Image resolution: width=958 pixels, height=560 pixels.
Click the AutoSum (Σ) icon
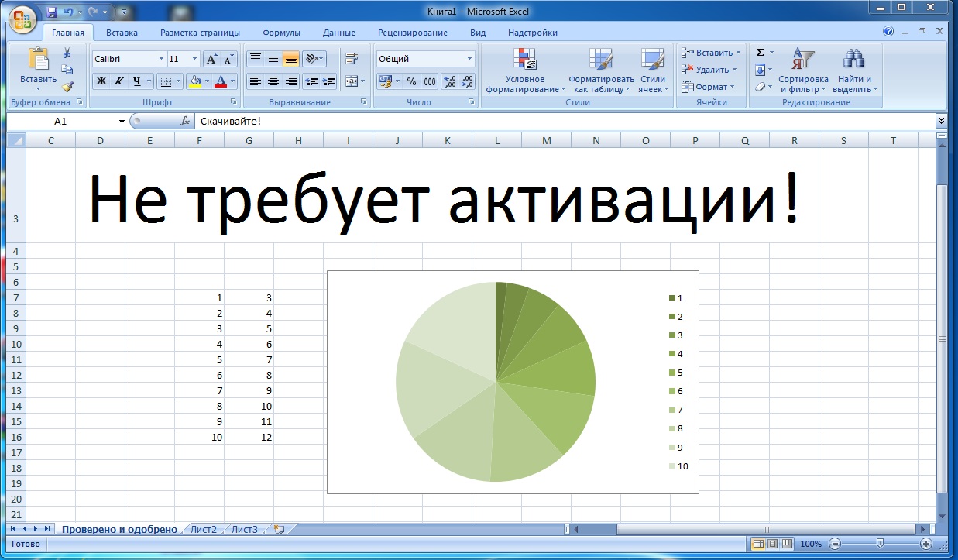tap(760, 52)
